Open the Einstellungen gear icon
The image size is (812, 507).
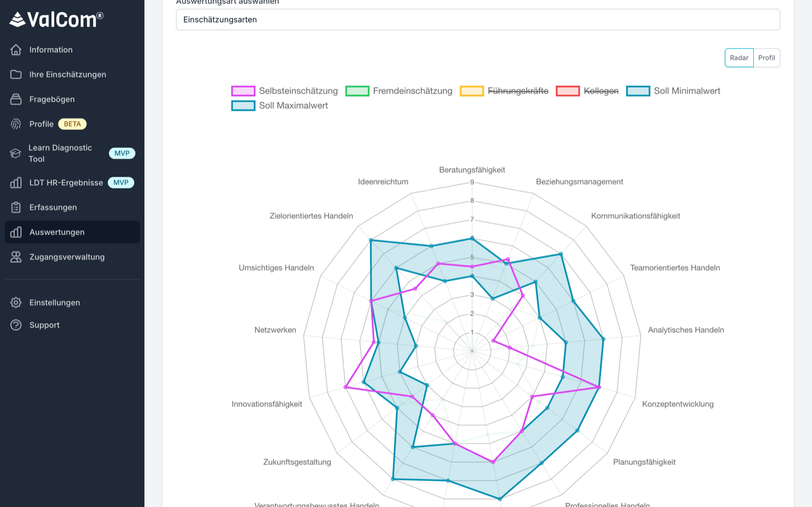pos(16,303)
